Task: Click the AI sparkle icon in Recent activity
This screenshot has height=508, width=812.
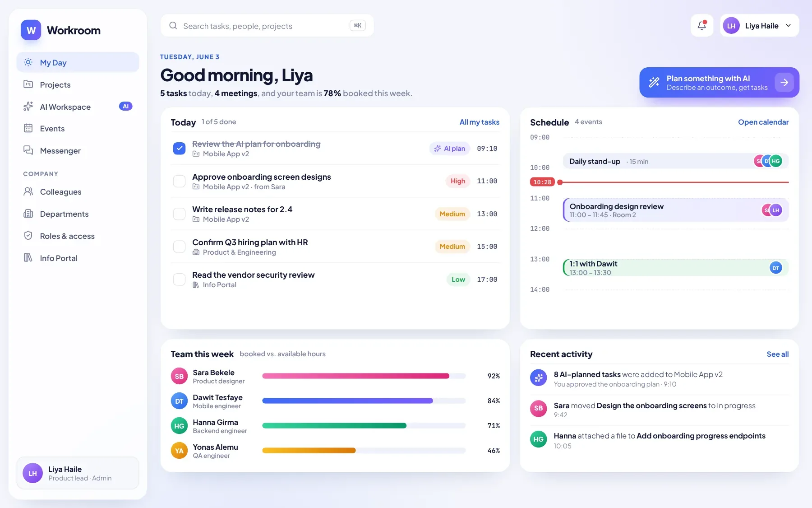Action: [x=538, y=378]
